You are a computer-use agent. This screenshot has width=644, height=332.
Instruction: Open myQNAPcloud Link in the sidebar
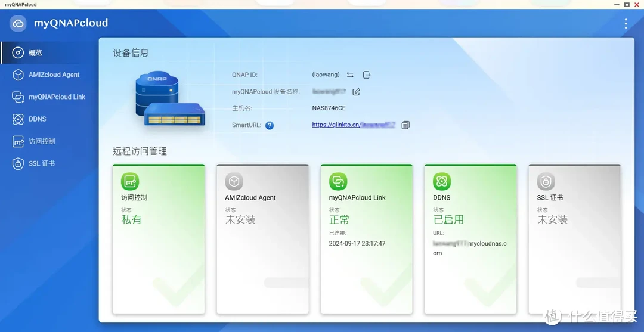coord(48,97)
